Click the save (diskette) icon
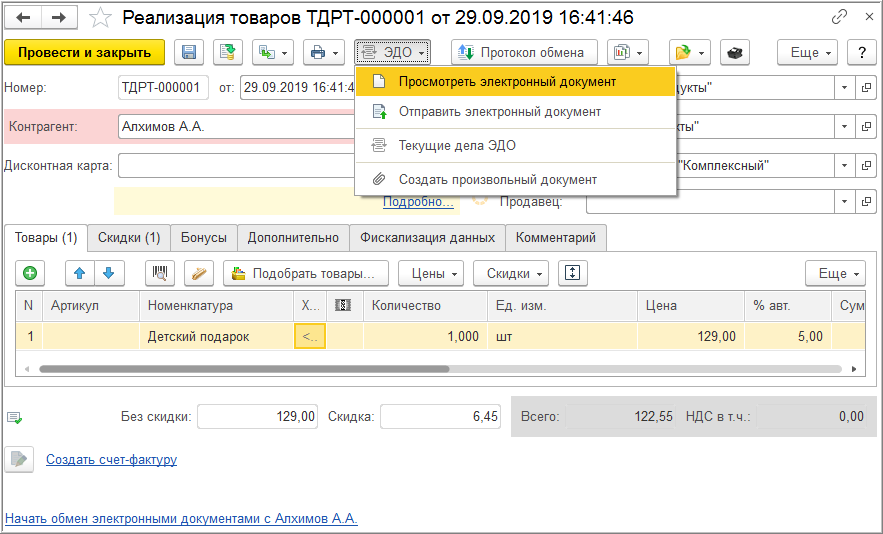This screenshot has height=534, width=883. coord(189,53)
